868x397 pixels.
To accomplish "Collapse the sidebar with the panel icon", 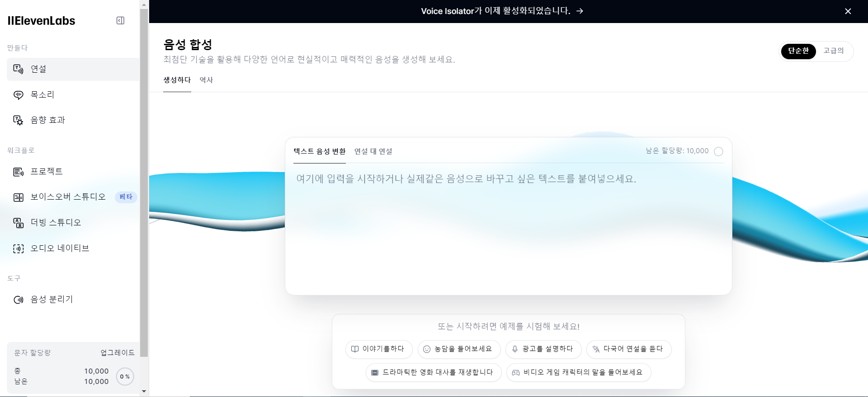I will coord(120,20).
